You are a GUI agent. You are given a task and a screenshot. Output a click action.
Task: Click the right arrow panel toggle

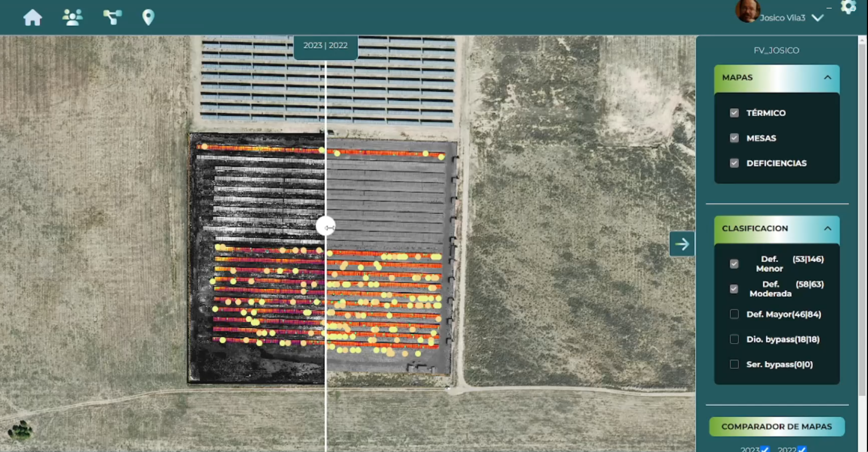click(x=682, y=244)
